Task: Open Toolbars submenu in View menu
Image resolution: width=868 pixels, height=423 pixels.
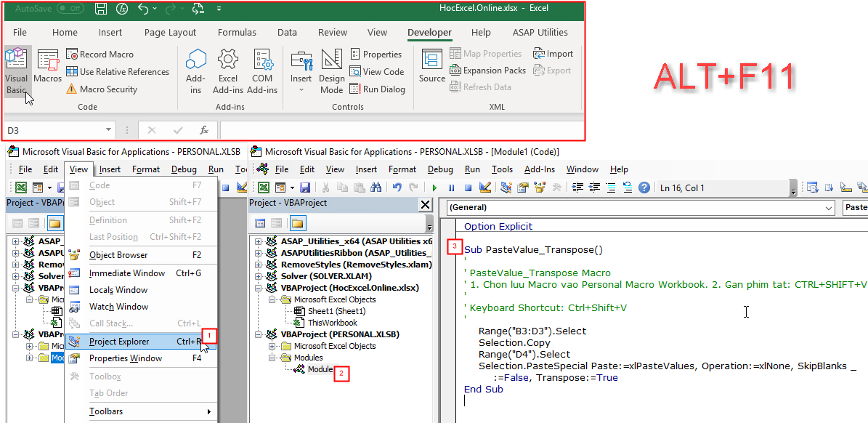Action: [x=141, y=411]
